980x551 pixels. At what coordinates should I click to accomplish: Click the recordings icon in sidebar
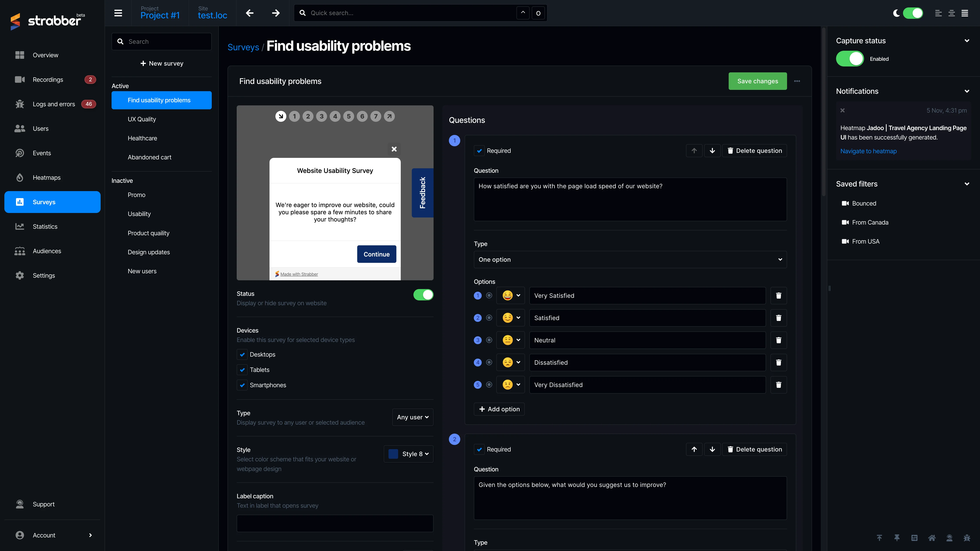coord(19,79)
